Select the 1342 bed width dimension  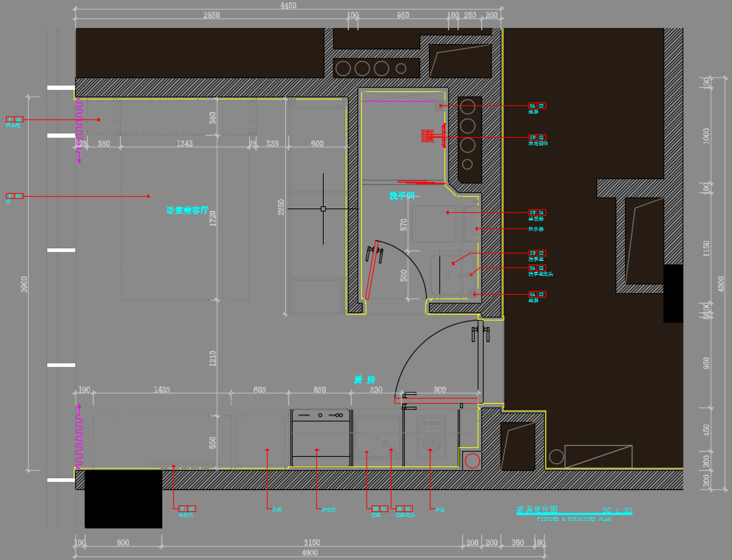coord(184,144)
